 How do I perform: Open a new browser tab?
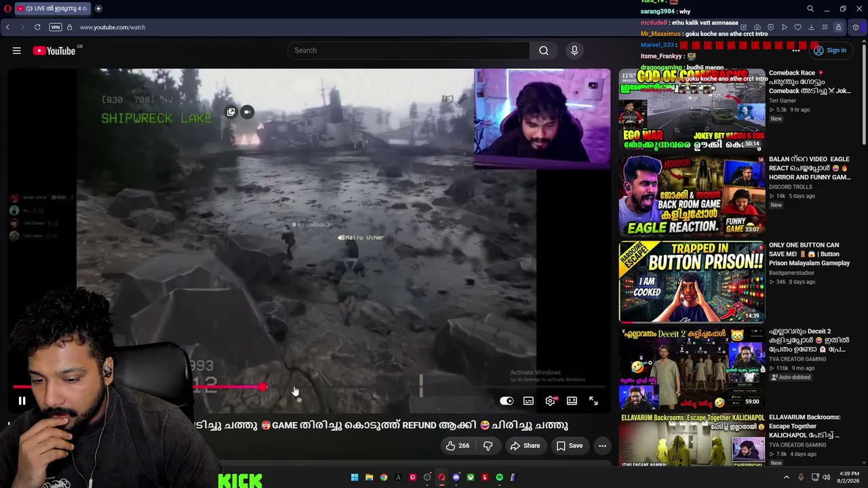(98, 9)
